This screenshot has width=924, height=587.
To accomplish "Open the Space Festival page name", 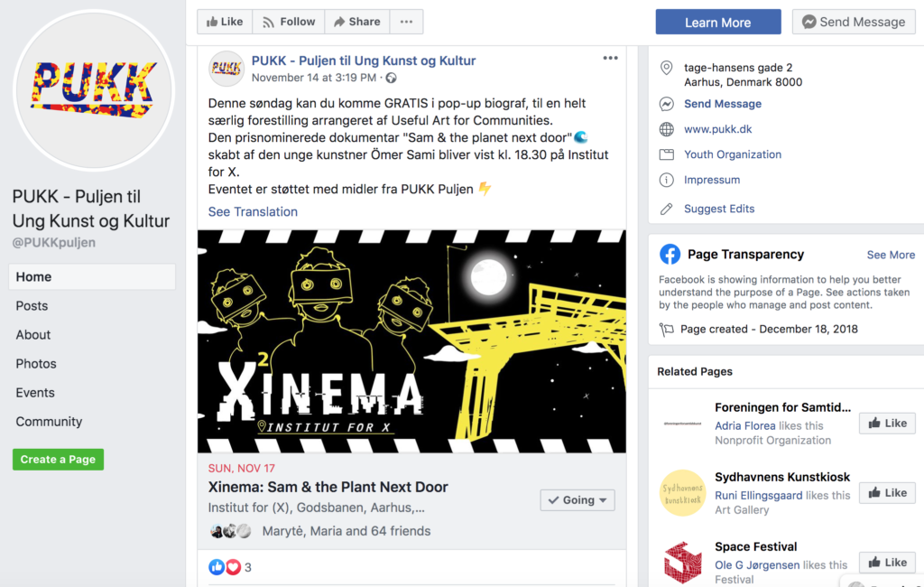I will tap(755, 547).
